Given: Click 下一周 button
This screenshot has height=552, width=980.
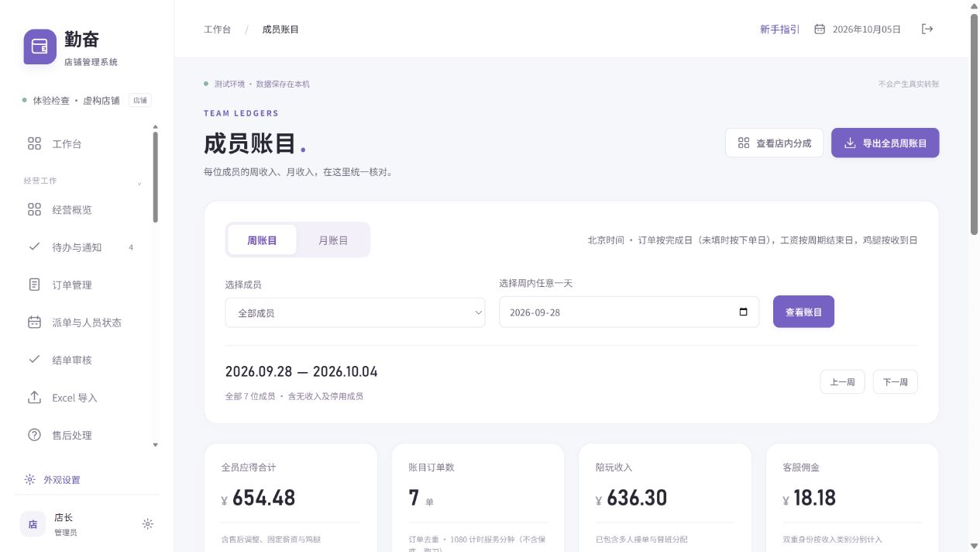Looking at the screenshot, I should click(895, 381).
